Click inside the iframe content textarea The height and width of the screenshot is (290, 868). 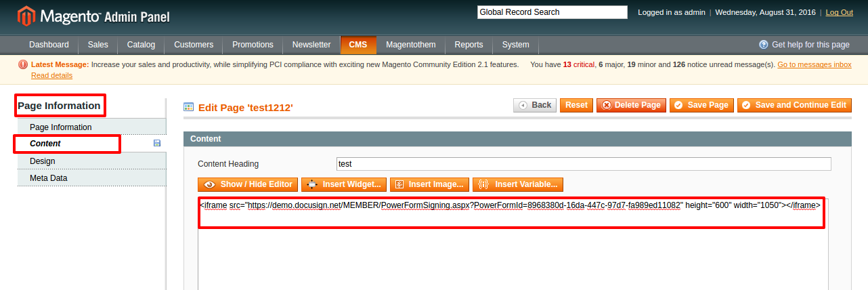513,244
